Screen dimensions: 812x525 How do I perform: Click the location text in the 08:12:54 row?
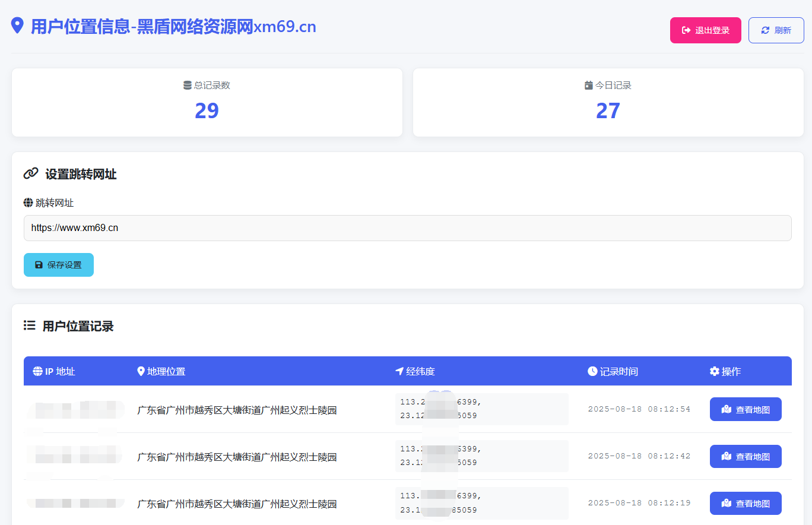pyautogui.click(x=237, y=410)
